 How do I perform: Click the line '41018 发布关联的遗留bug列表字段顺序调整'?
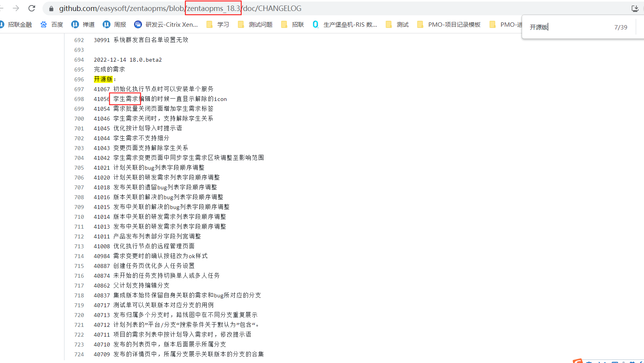(x=155, y=187)
